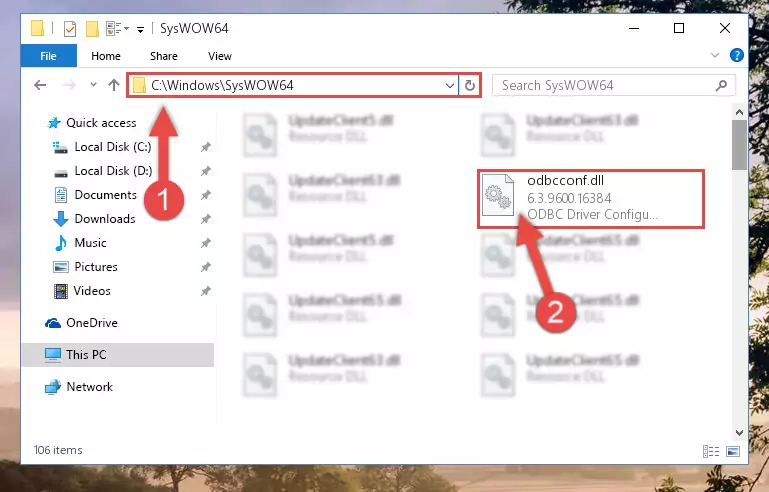The width and height of the screenshot is (769, 492).
Task: Open the Recent locations dropdown arrow
Action: (93, 85)
